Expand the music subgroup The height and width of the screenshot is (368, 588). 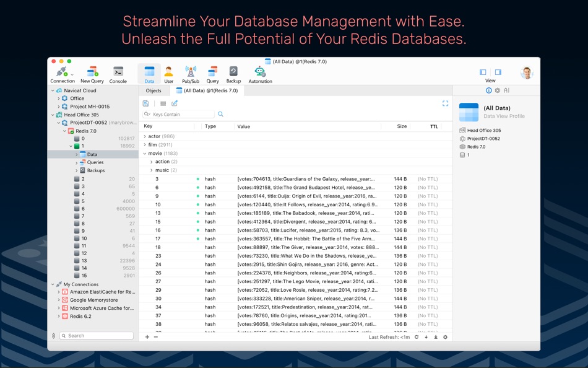[x=152, y=170]
